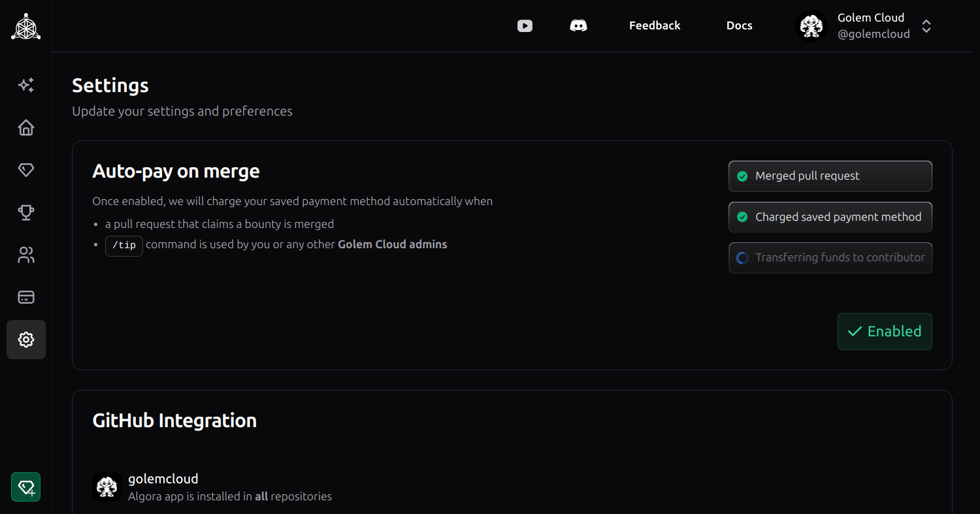Click the Settings page title
Image resolution: width=980 pixels, height=514 pixels.
point(110,86)
